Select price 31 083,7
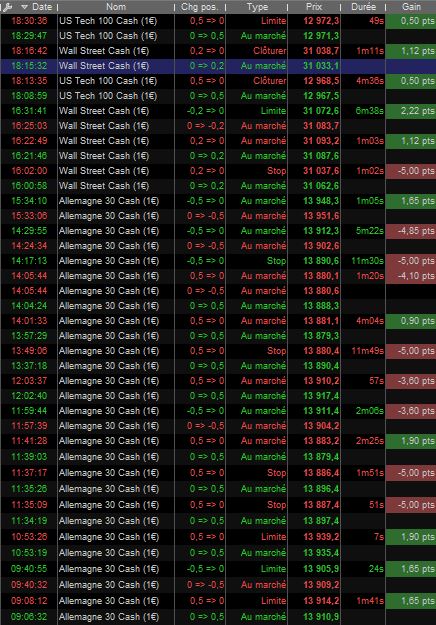The height and width of the screenshot is (625, 436). click(x=321, y=126)
